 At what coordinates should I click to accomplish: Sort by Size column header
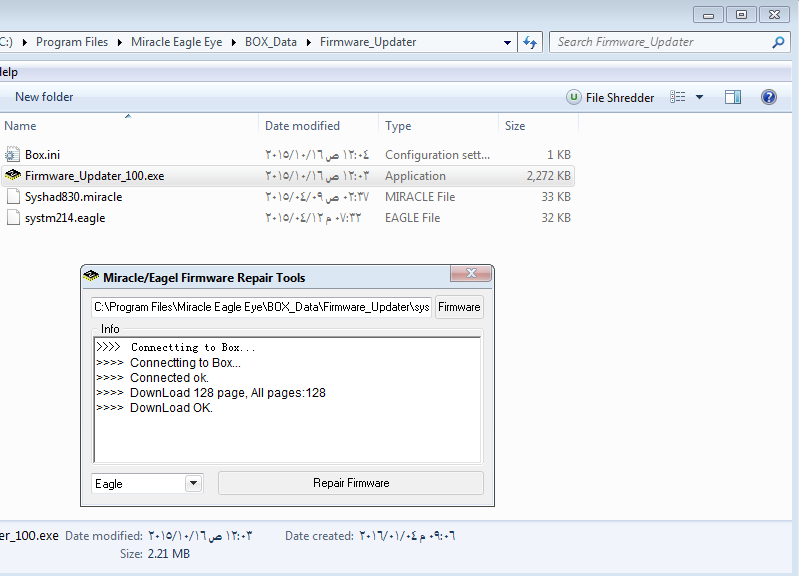pyautogui.click(x=515, y=126)
